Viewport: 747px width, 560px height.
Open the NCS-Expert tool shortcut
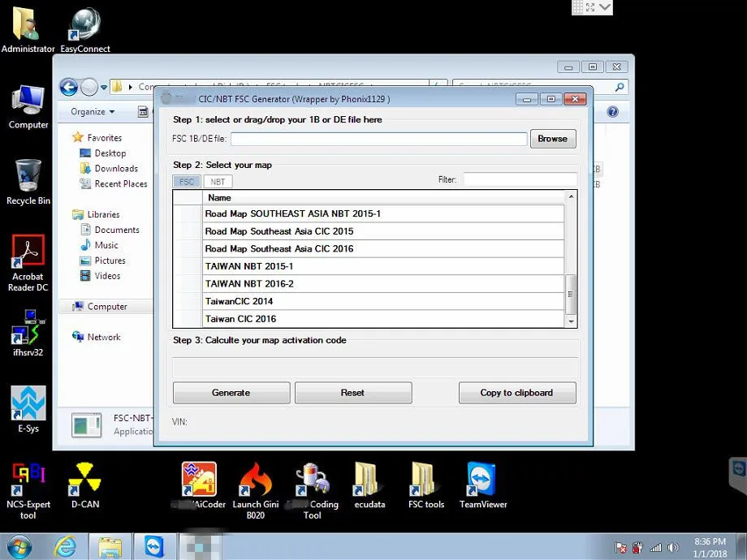(28, 490)
